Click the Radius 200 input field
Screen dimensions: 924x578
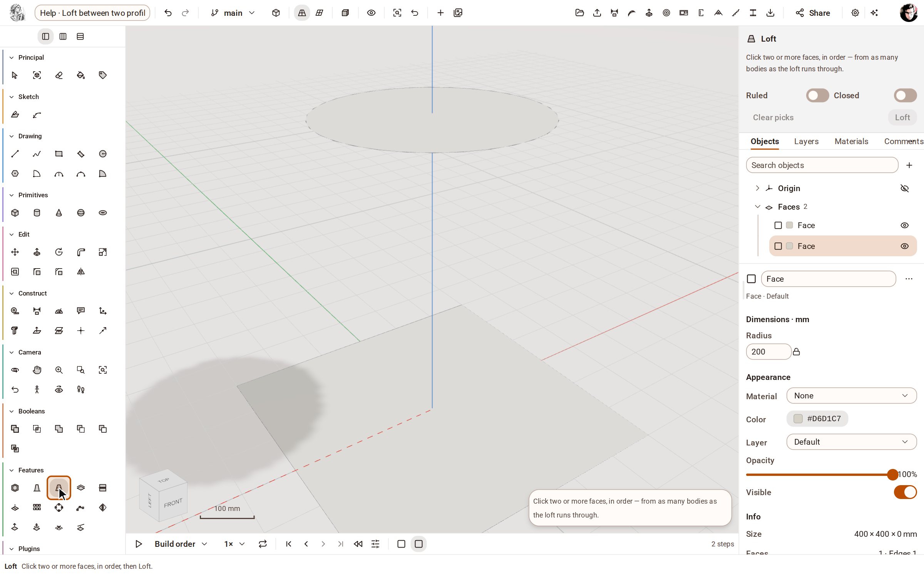tap(768, 352)
